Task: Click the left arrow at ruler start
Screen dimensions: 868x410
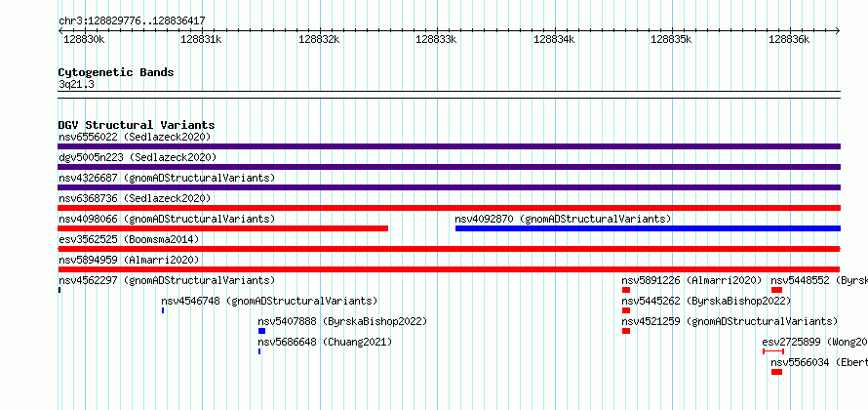Action: tap(60, 31)
